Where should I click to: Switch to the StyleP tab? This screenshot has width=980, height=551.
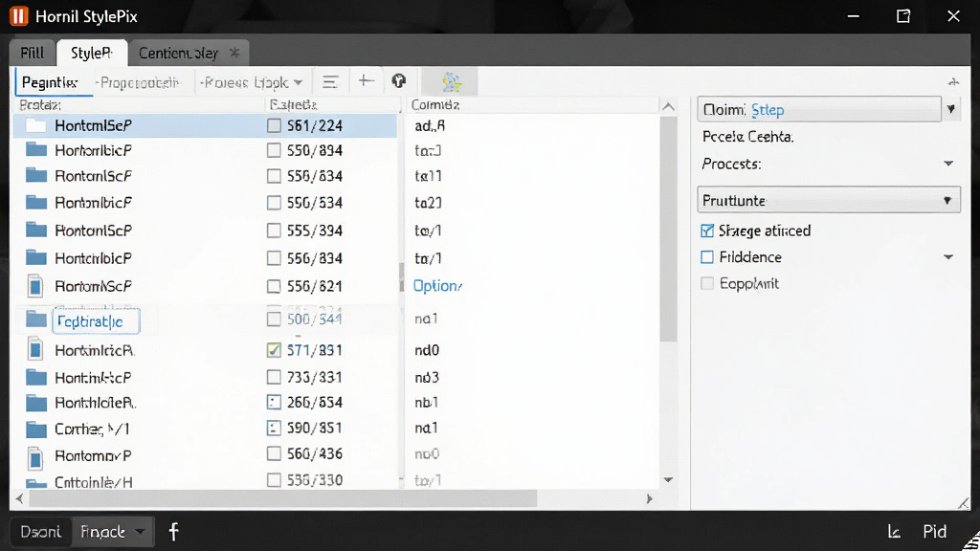pos(92,54)
